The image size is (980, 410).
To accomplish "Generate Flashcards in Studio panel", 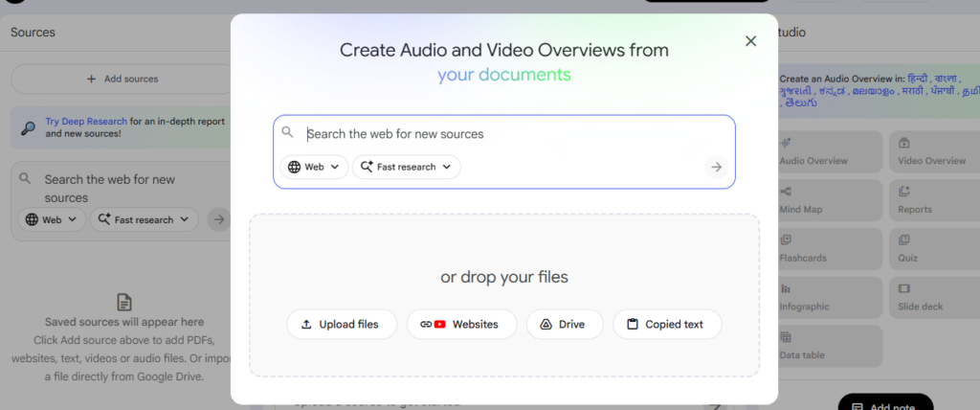I will click(x=829, y=249).
